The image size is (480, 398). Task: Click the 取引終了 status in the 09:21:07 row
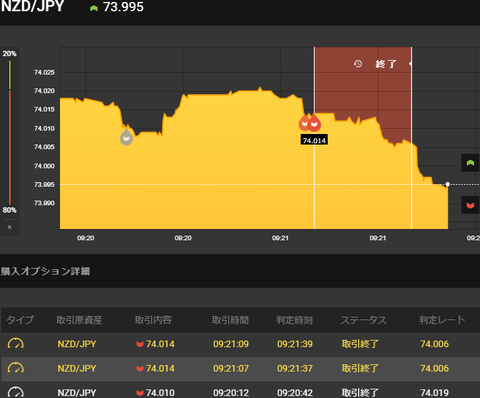tap(360, 368)
